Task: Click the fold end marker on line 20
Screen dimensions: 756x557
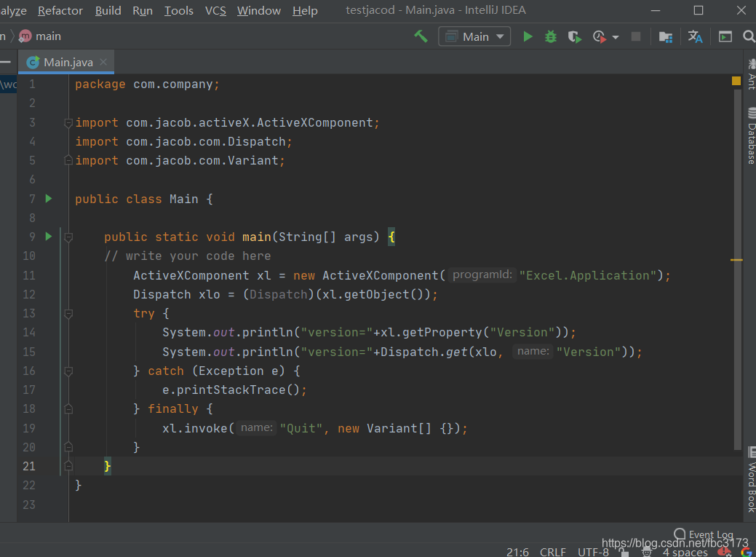Action: point(68,447)
